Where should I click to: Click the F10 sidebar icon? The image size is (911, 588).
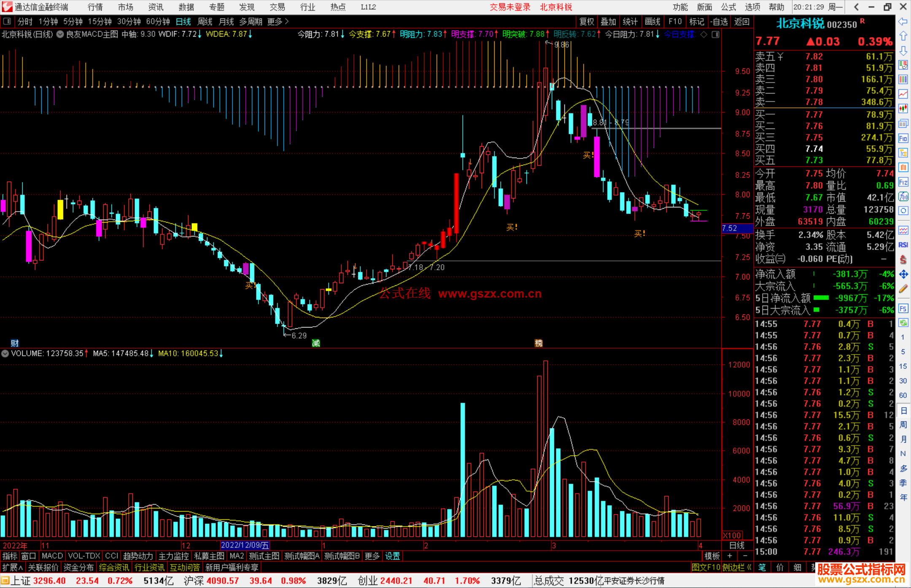(903, 138)
